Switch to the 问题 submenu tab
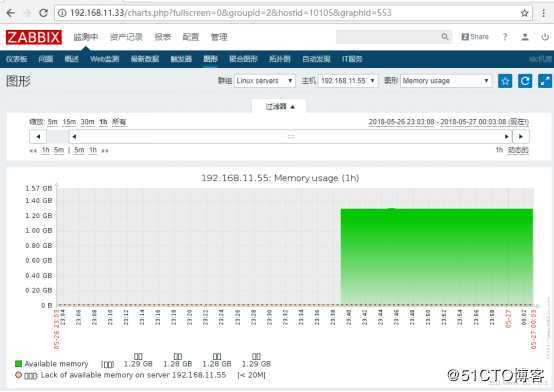 [x=46, y=59]
